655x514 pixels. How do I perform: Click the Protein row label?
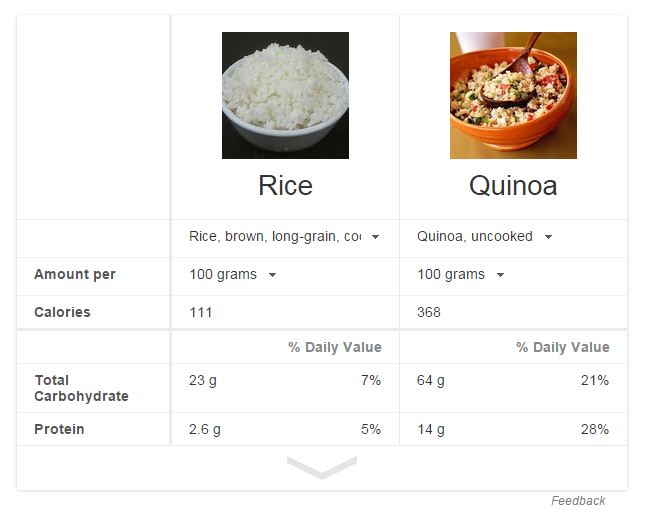[59, 429]
